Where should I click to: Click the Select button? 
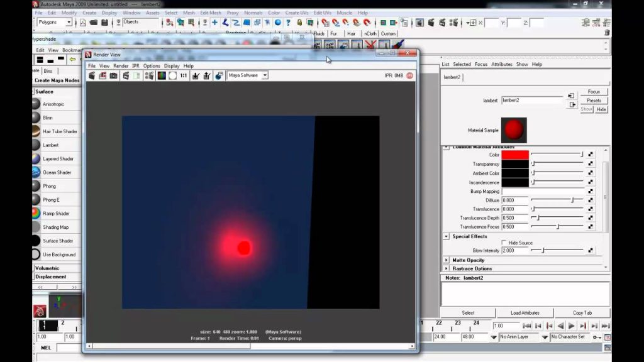468,313
